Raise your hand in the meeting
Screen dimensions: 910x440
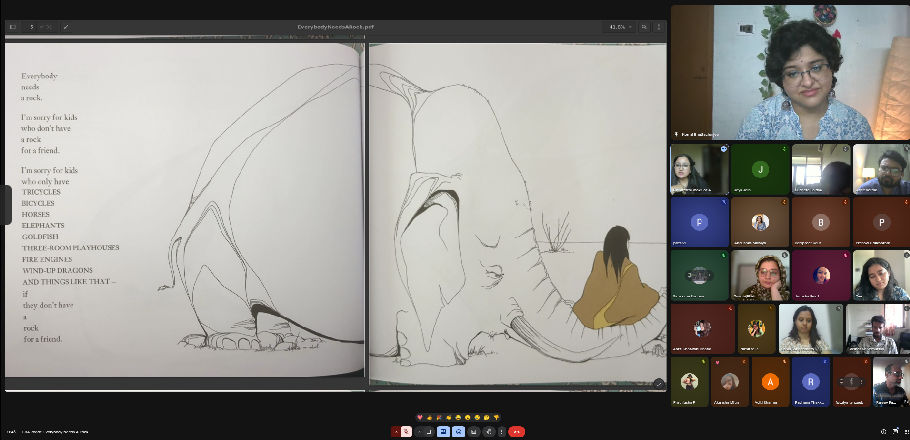(x=489, y=432)
